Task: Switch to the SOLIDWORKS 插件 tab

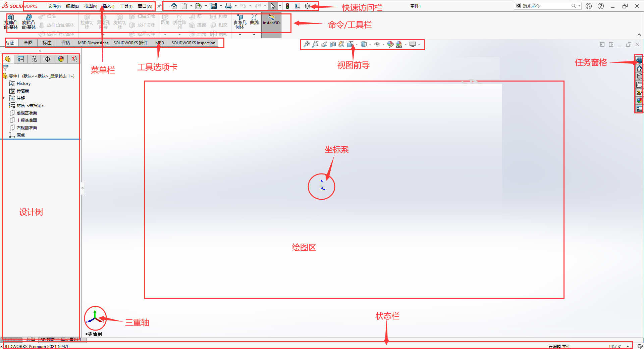Action: click(x=130, y=43)
